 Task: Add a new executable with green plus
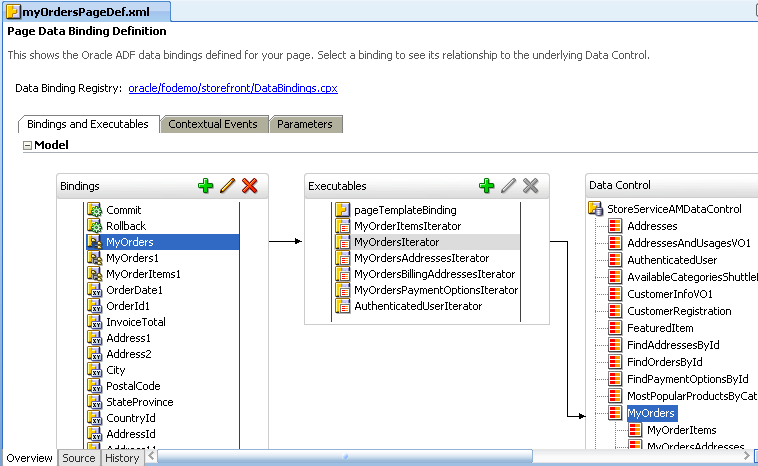pyautogui.click(x=486, y=186)
